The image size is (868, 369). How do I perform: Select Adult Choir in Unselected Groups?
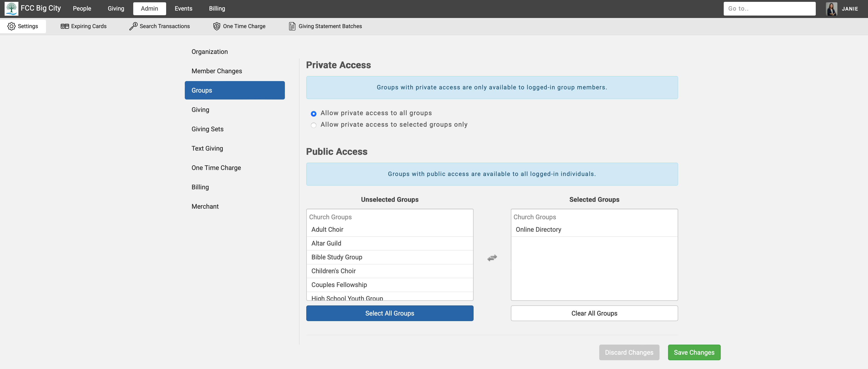tap(327, 230)
